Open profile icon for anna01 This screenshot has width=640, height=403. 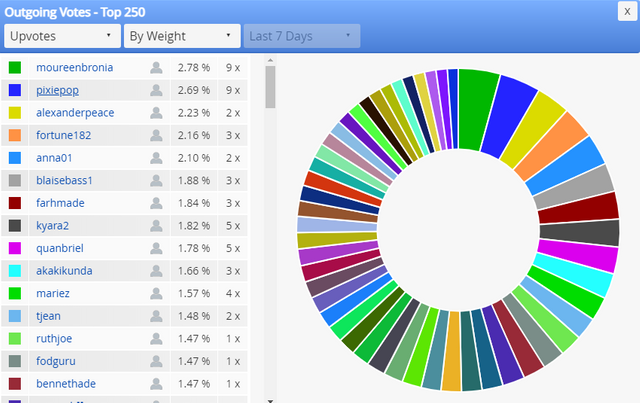coord(156,158)
